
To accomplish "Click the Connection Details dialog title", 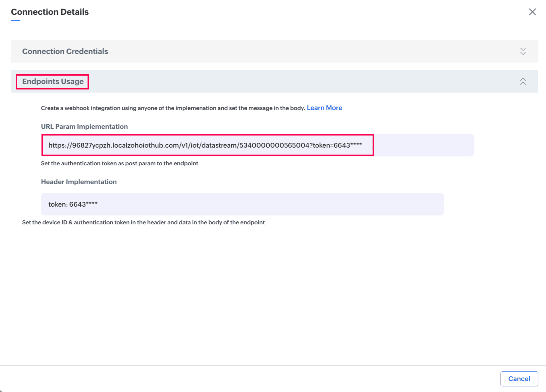I will pyautogui.click(x=50, y=12).
